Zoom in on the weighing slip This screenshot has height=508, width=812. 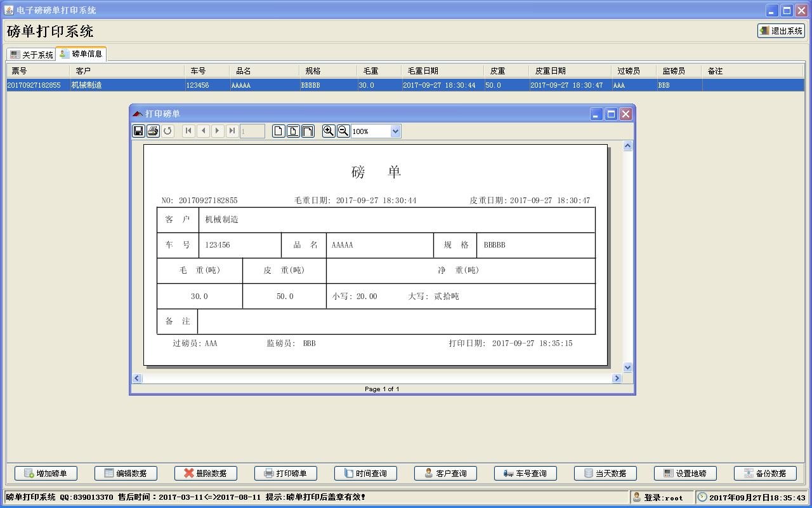(x=329, y=131)
